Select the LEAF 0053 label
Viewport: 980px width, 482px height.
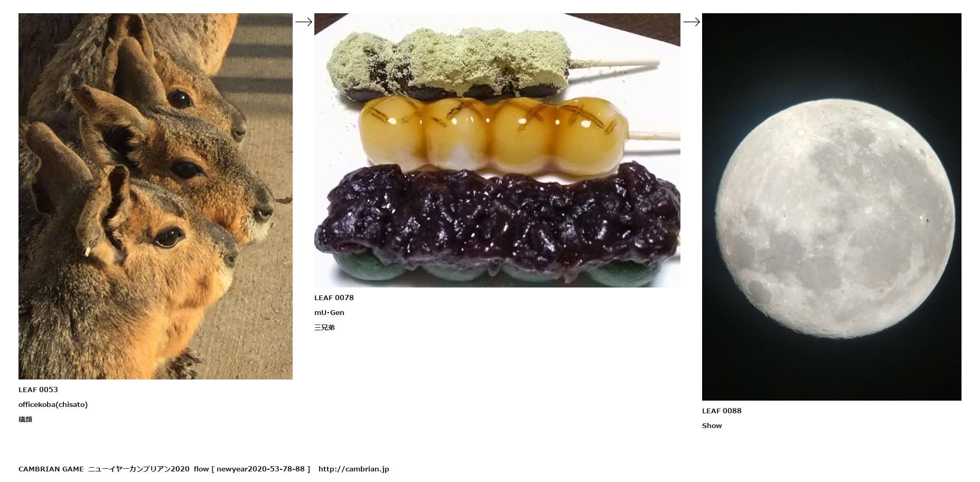[x=38, y=390]
